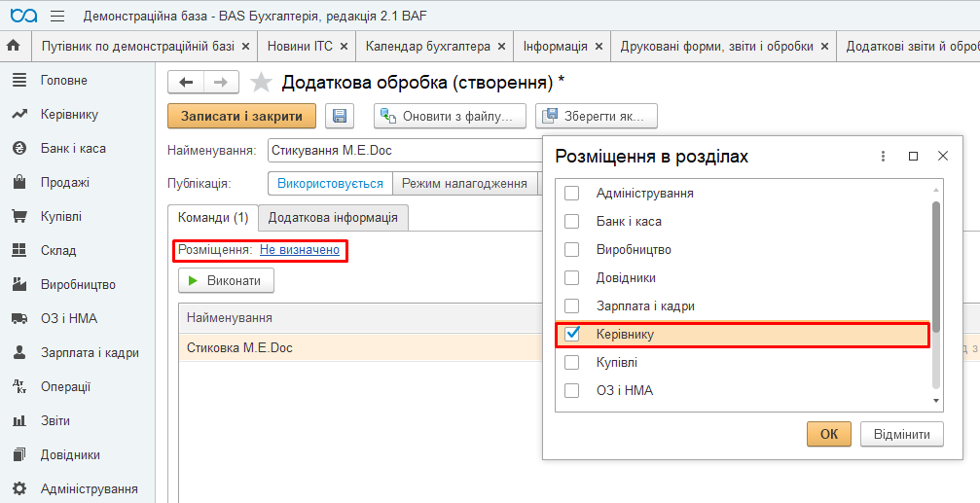Open the hamburger main menu icon

57,17
